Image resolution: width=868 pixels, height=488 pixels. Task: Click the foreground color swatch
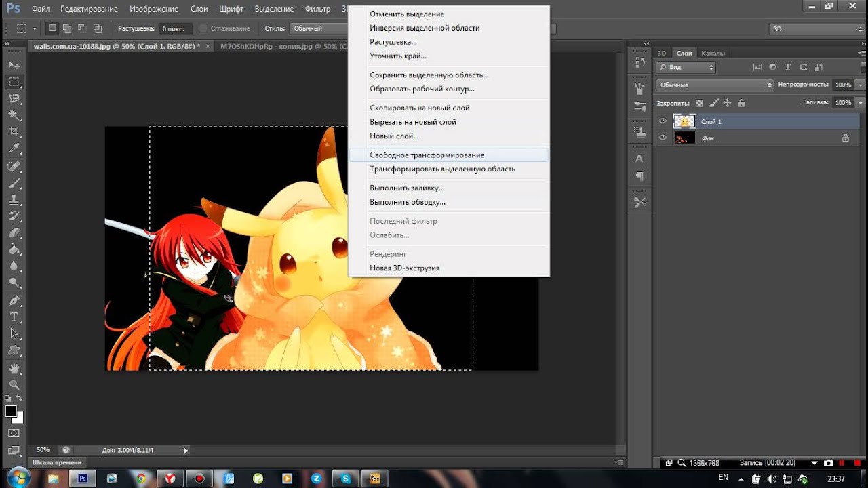coord(11,411)
